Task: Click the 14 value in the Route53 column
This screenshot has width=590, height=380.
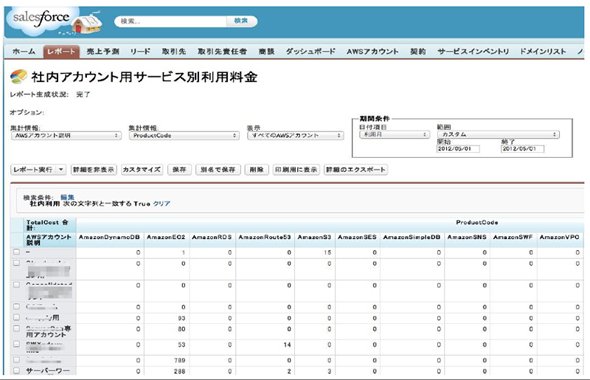Action: coord(287,345)
